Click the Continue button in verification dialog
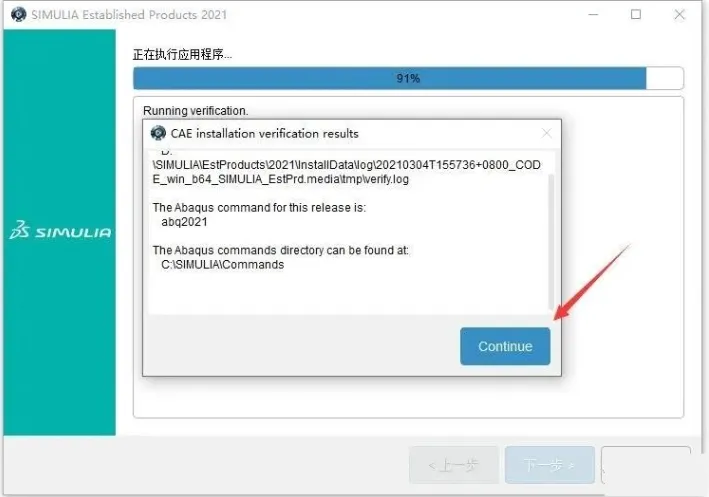The height and width of the screenshot is (497, 709). [x=505, y=346]
